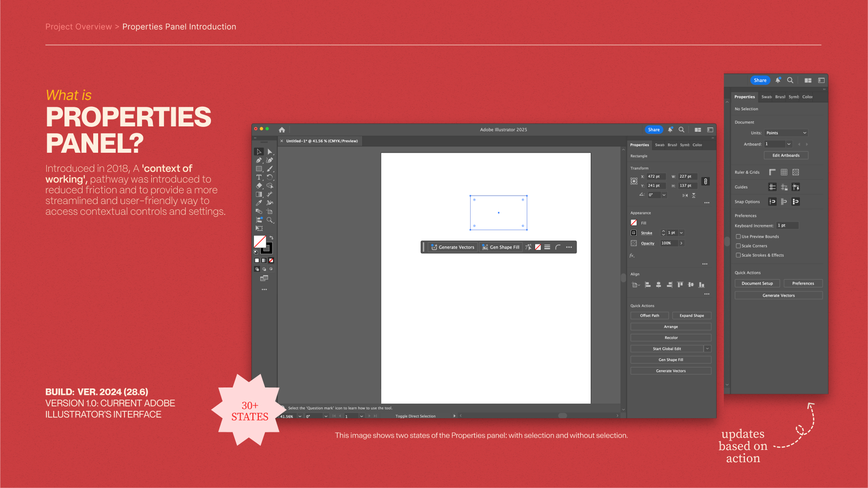Viewport: 868px width, 488px height.
Task: Open the Properties tab in the right panel
Action: point(640,145)
